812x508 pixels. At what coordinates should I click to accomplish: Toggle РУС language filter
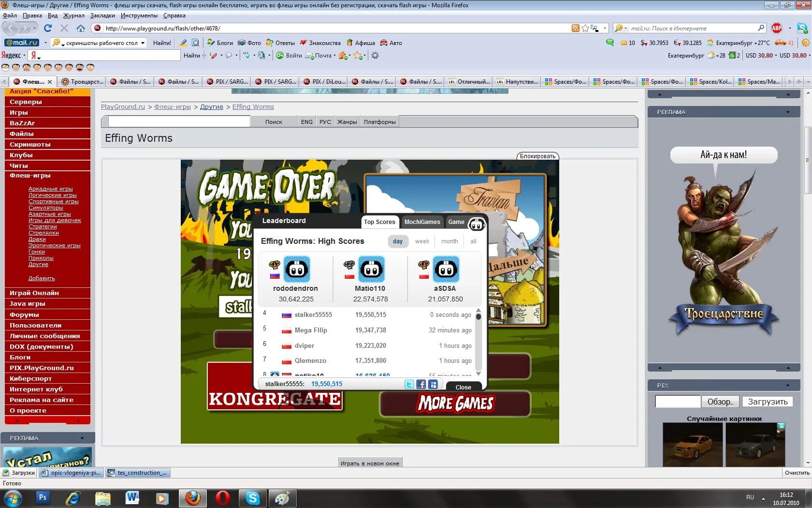point(325,122)
